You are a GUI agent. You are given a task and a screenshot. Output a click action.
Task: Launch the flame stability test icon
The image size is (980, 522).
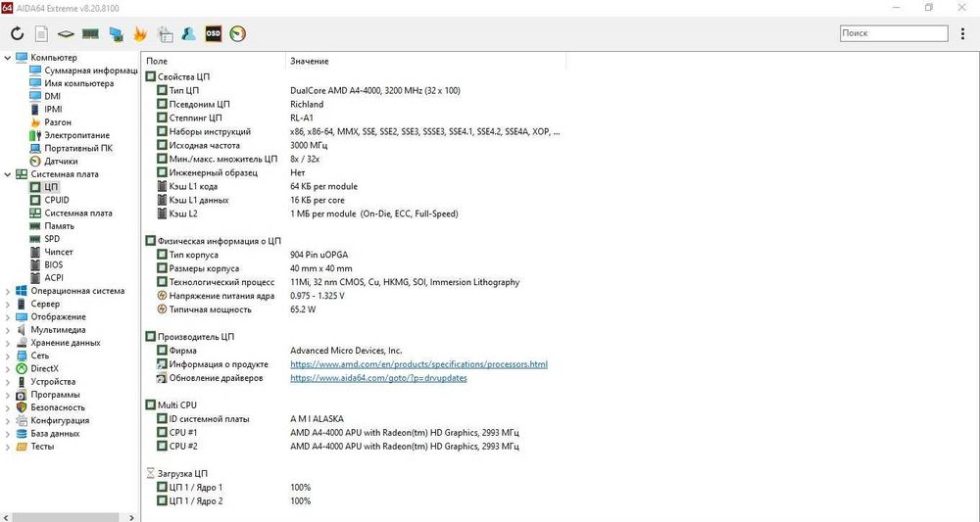pos(140,33)
